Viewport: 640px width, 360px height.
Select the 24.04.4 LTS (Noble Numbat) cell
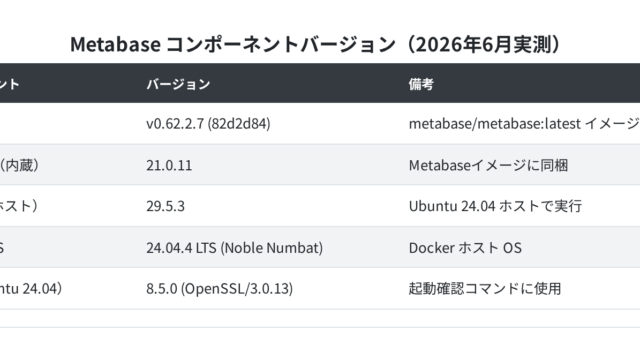click(234, 248)
